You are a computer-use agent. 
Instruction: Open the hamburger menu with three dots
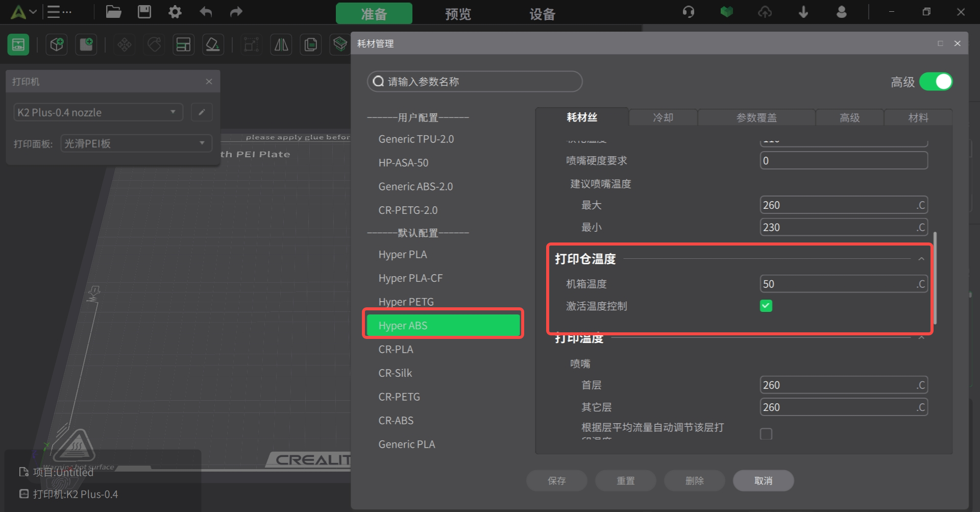(x=59, y=12)
